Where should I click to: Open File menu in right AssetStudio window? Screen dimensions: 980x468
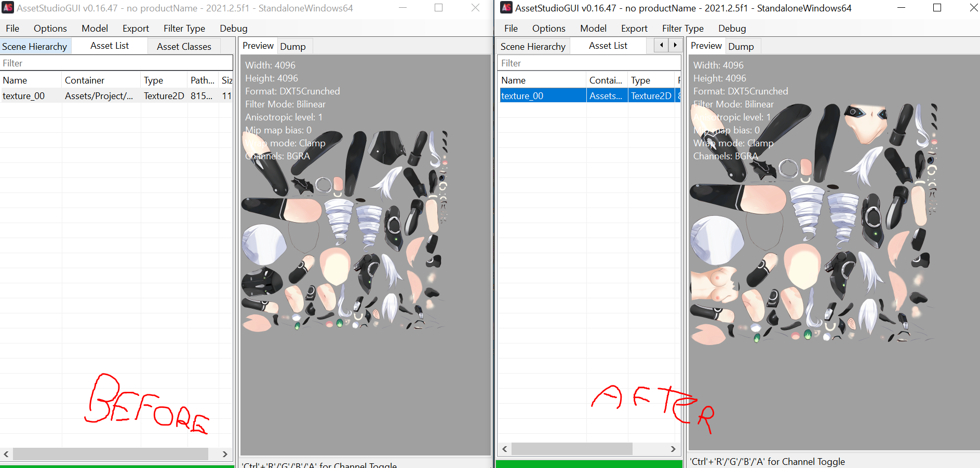(511, 28)
